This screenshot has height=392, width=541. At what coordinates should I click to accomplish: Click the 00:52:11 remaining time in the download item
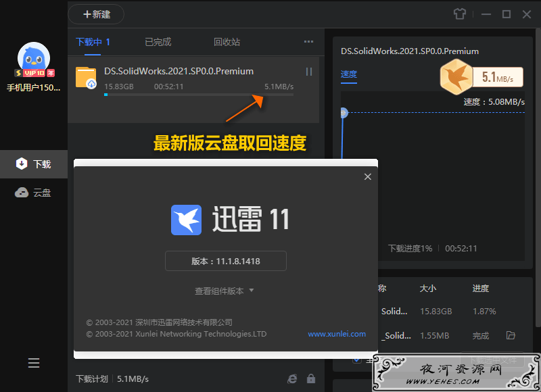168,87
